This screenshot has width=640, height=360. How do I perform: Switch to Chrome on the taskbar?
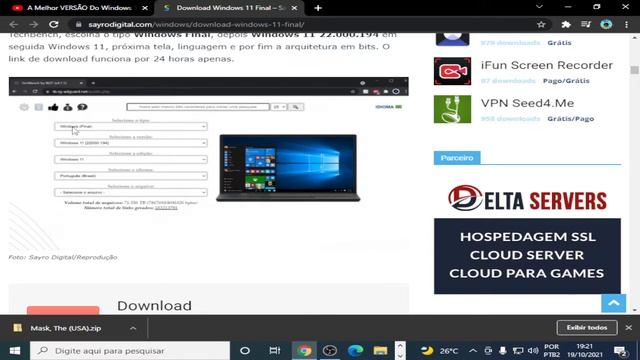(x=304, y=351)
